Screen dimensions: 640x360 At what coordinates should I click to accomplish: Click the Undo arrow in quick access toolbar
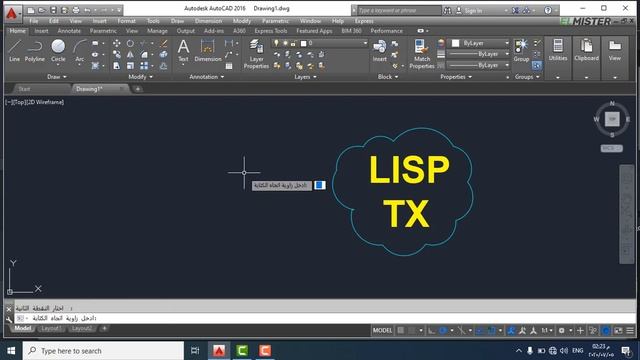[x=87, y=10]
